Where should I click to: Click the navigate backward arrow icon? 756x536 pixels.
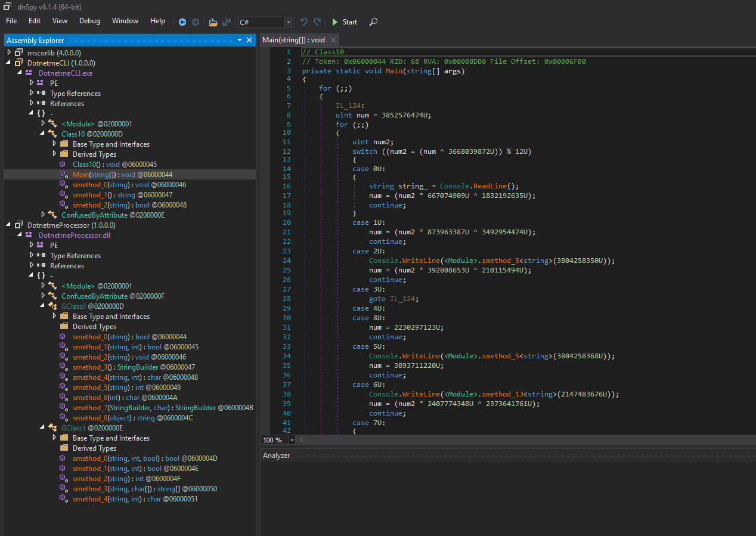tap(182, 22)
